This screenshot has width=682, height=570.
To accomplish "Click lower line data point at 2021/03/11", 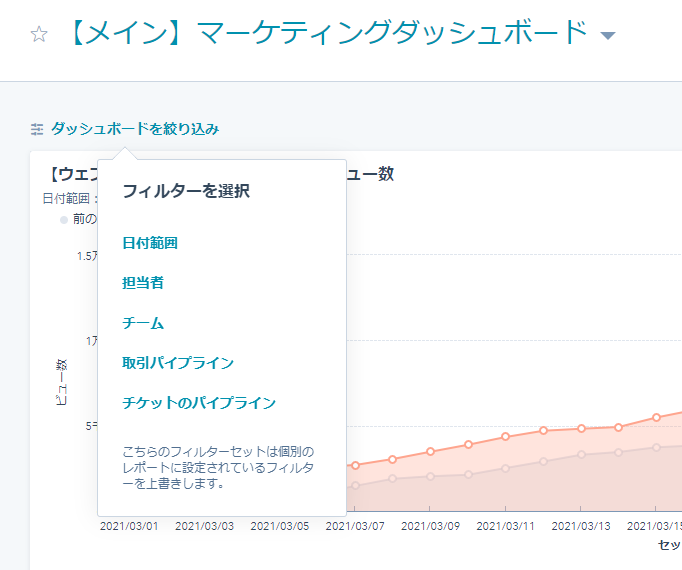I will click(x=506, y=470).
